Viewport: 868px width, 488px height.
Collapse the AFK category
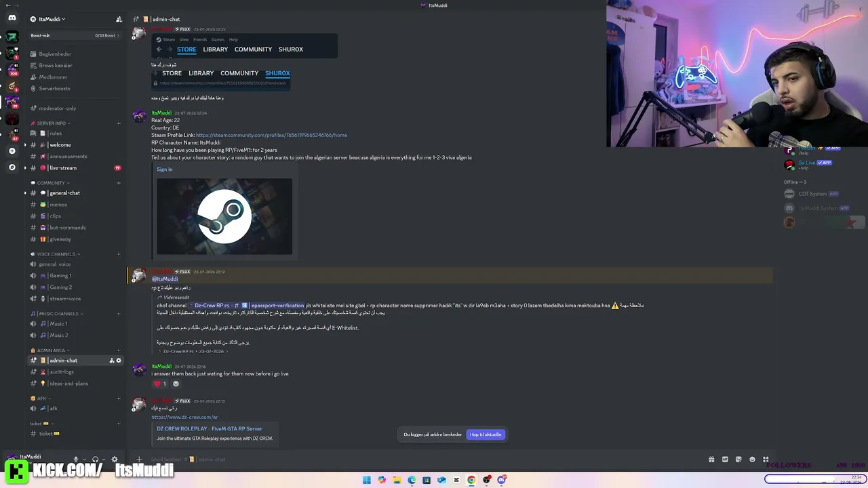(41, 399)
